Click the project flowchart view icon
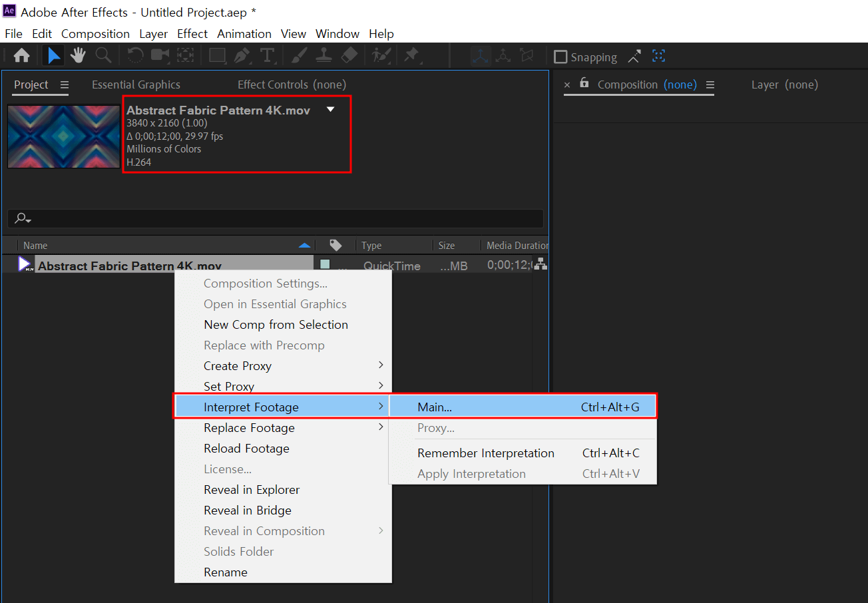This screenshot has height=603, width=868. (541, 265)
